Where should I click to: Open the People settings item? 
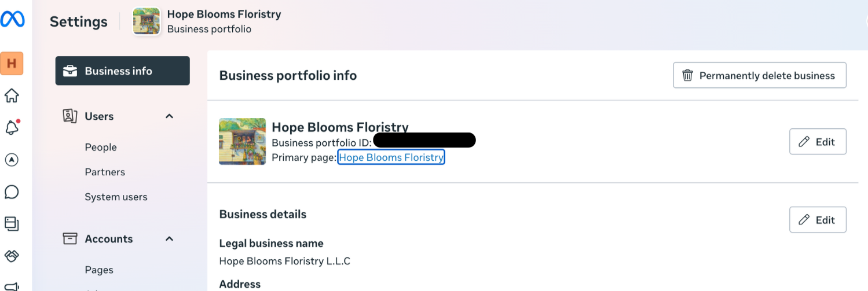coord(101,147)
